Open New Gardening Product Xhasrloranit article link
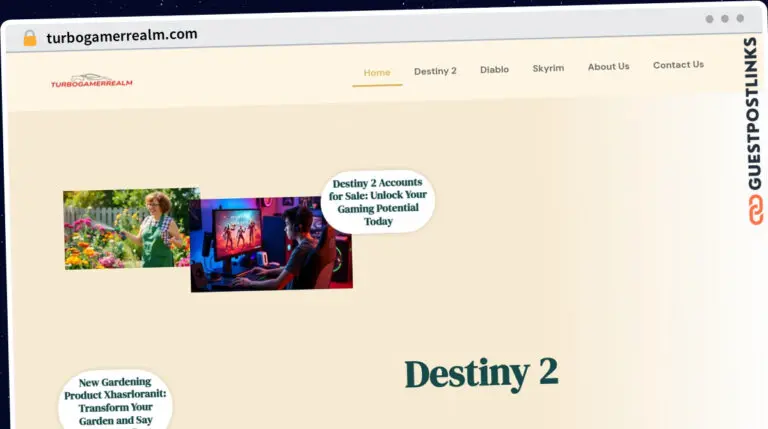The width and height of the screenshot is (768, 429). 115,401
